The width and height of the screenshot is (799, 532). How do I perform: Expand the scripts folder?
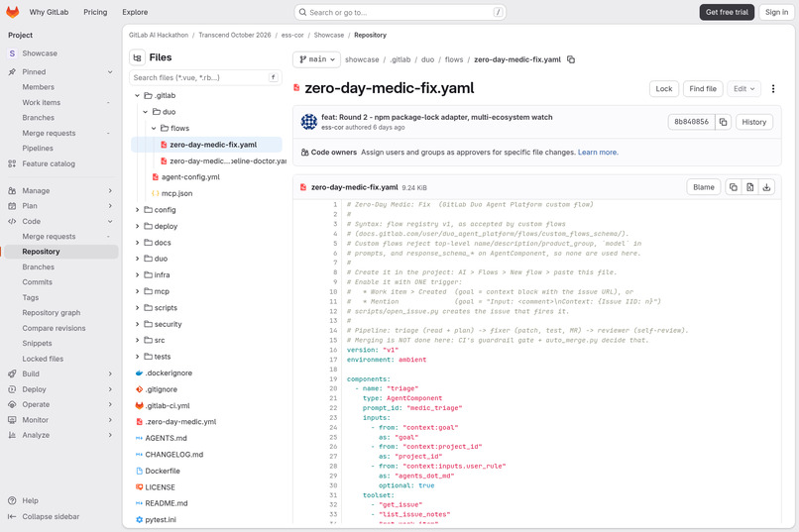pyautogui.click(x=137, y=308)
